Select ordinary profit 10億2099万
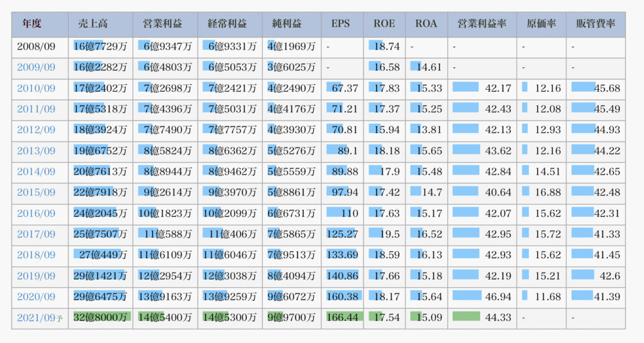Image resolution: width=644 pixels, height=343 pixels. coord(230,214)
